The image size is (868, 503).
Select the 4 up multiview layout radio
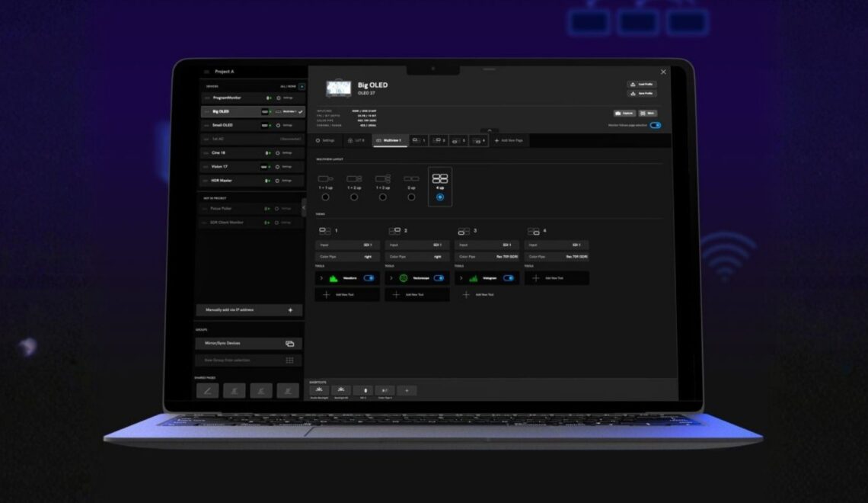(440, 197)
